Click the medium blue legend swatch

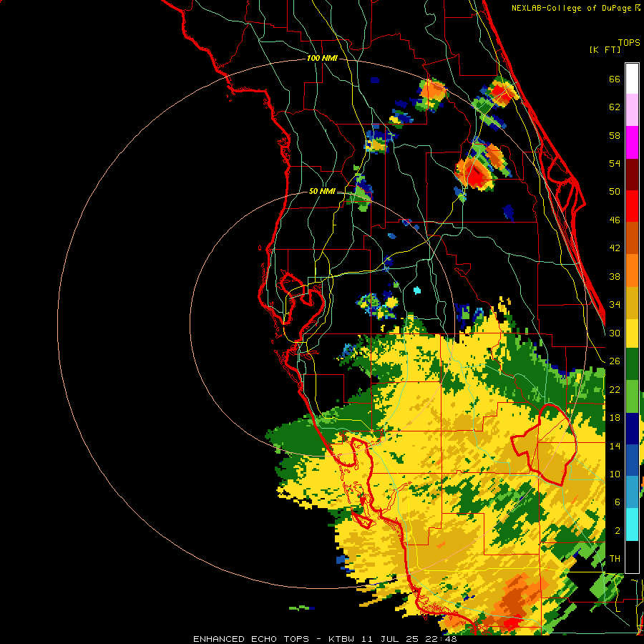pos(632,460)
